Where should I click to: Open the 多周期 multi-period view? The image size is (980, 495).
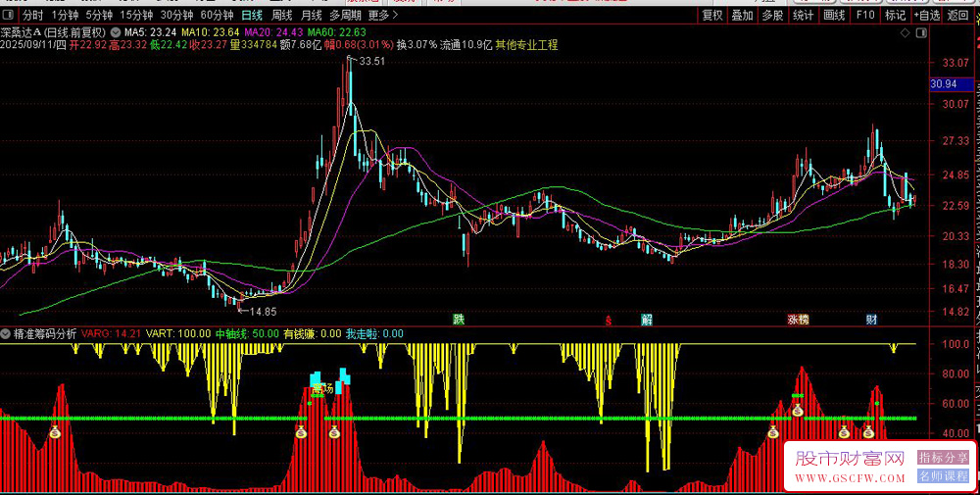(x=345, y=15)
